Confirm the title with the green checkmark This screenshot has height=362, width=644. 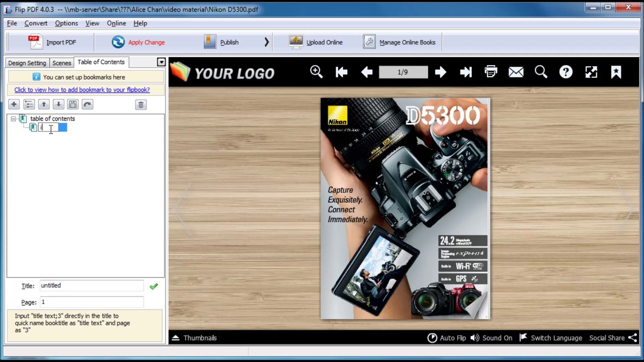coord(153,286)
